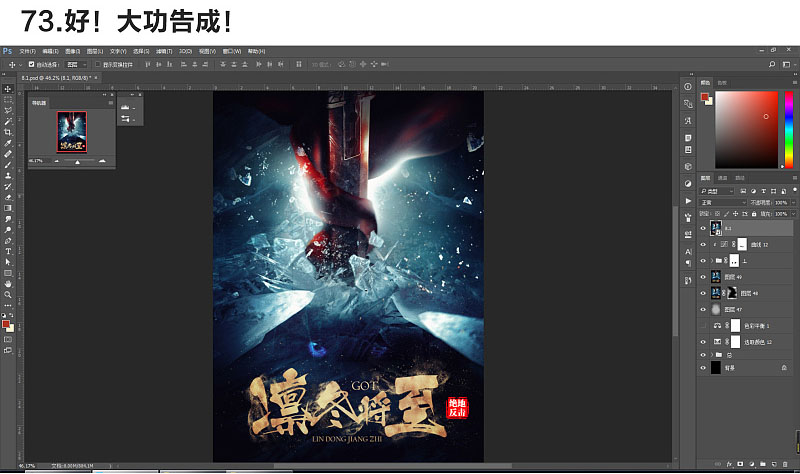
Task: Open the File menu 文件(F)
Action: coord(27,51)
